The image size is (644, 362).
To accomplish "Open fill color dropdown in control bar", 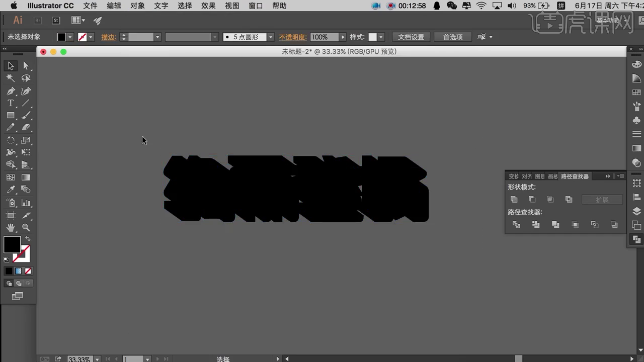I will tap(70, 37).
